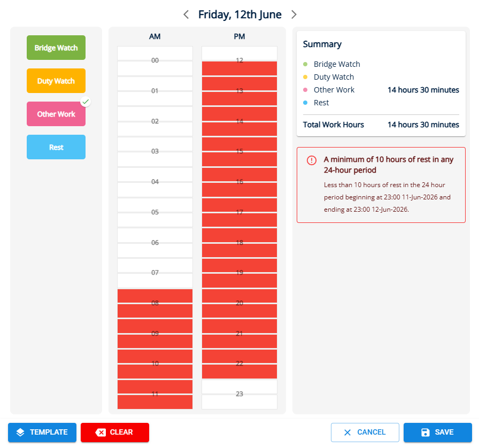Click the 'Bridge Watch' label in the Summary panel
The height and width of the screenshot is (448, 479).
tap(337, 64)
